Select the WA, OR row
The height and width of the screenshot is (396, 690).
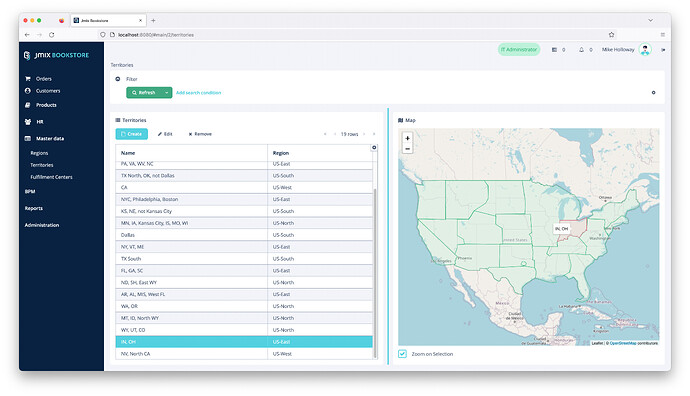click(244, 306)
